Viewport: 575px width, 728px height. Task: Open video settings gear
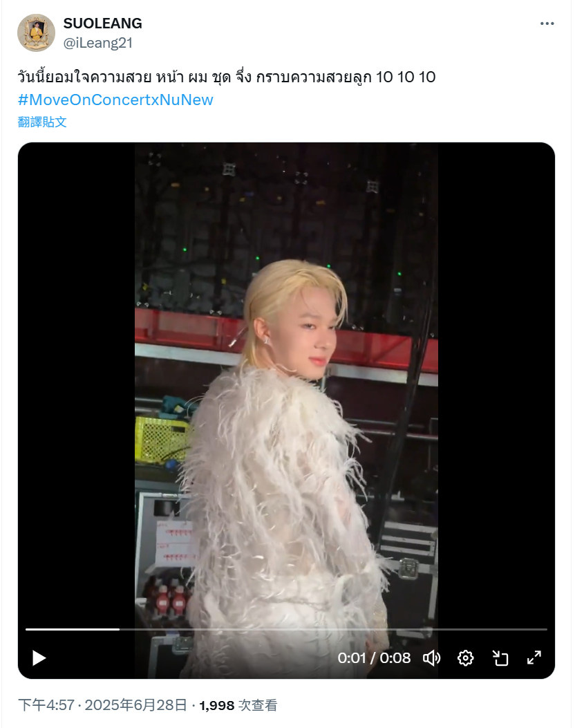466,658
